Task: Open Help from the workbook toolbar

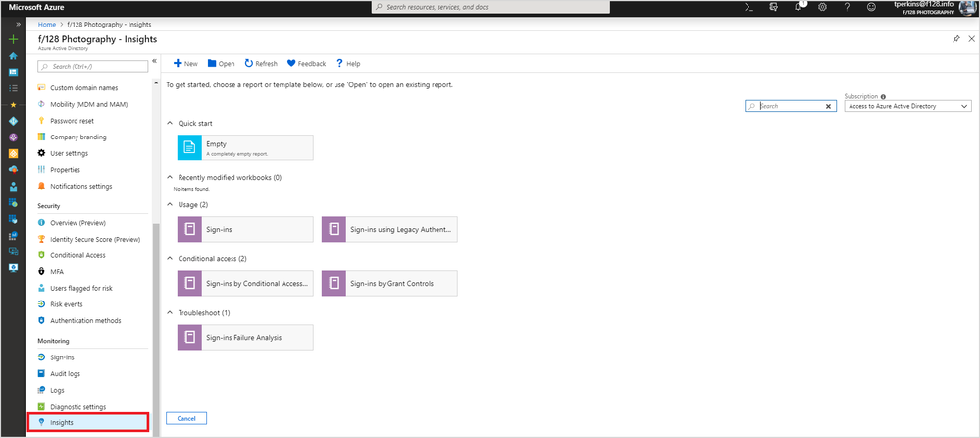Action: pyautogui.click(x=348, y=63)
